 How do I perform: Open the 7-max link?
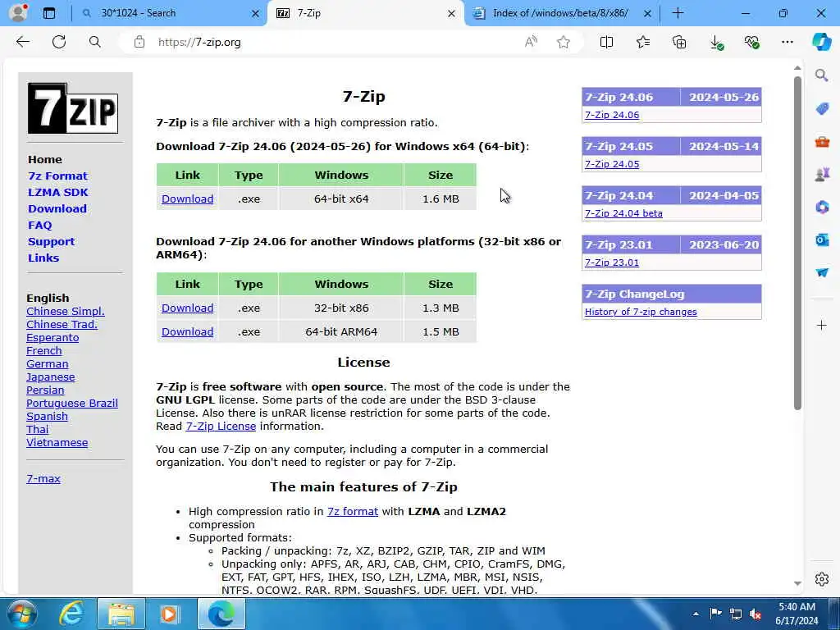[x=43, y=478]
